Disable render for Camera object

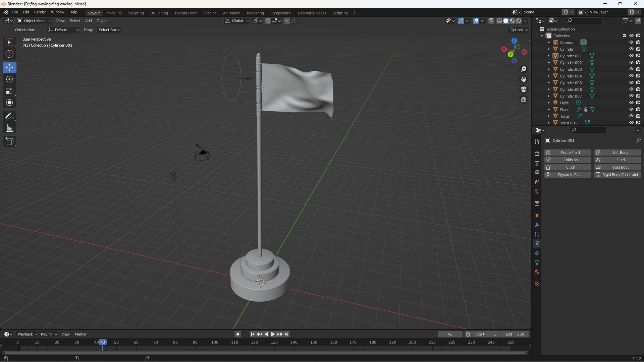tap(638, 42)
